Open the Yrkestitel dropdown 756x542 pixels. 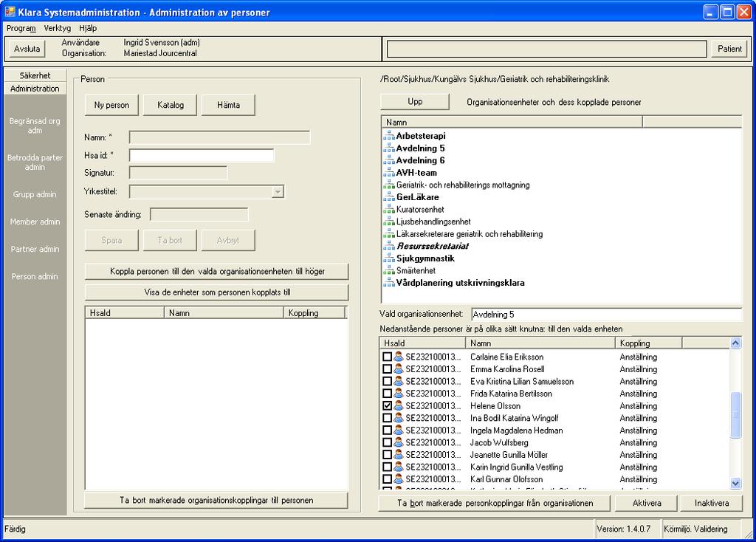[x=278, y=192]
